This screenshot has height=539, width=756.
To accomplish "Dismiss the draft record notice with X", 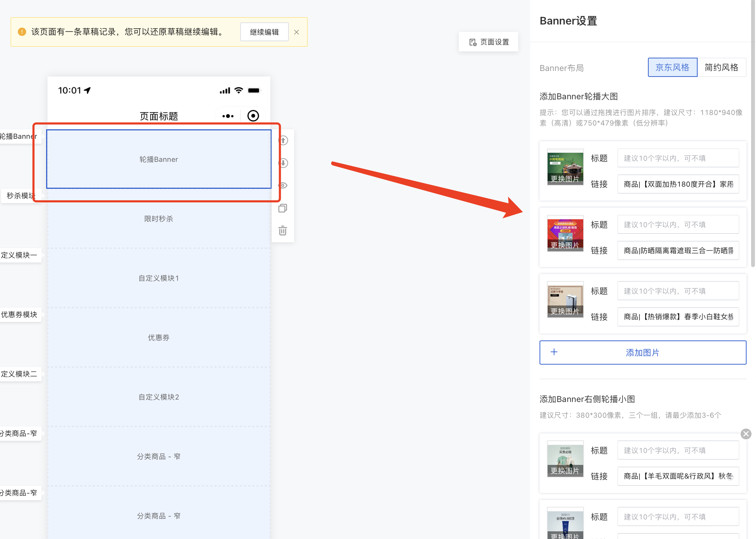I will coord(297,32).
